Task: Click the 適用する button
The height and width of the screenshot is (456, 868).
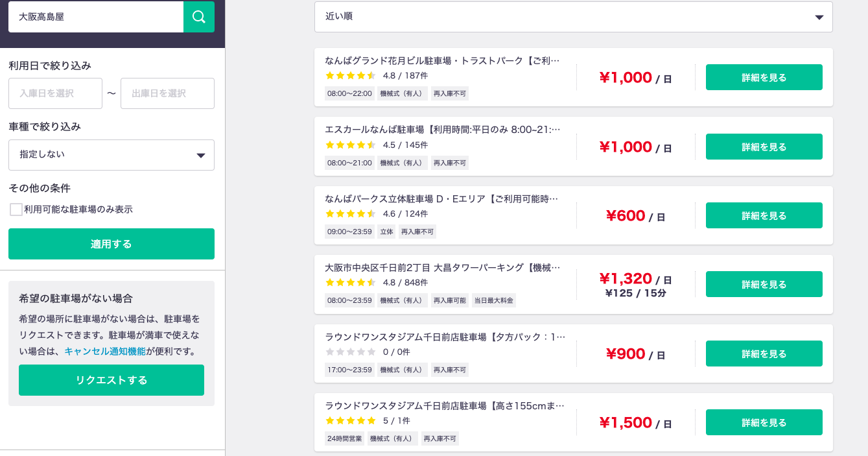Action: coord(111,244)
